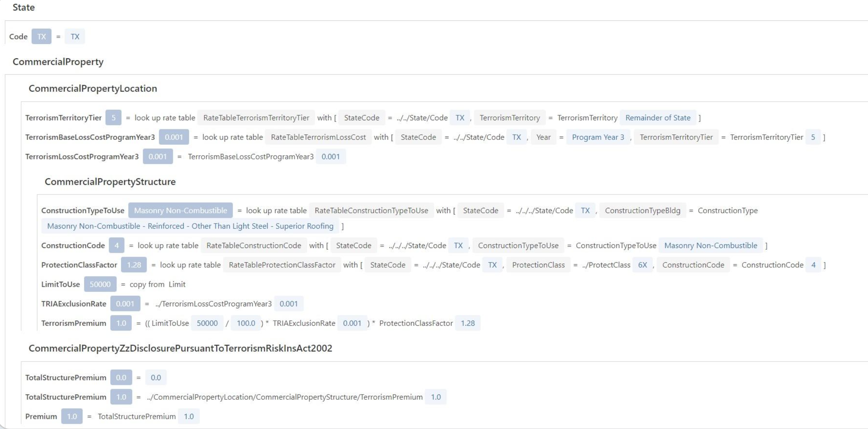Click Masonry Non-Combustible result badge
The height and width of the screenshot is (429, 868).
181,211
